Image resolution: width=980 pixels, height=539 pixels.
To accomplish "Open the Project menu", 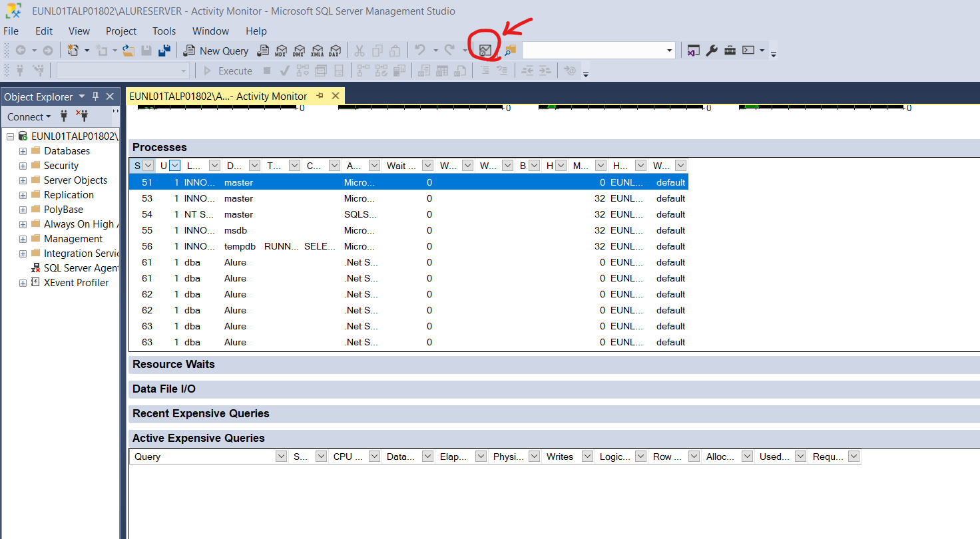I will pos(121,31).
